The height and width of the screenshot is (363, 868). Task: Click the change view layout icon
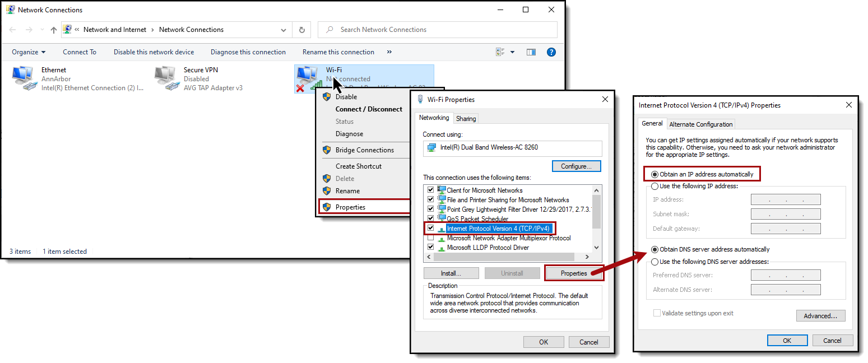tap(500, 52)
